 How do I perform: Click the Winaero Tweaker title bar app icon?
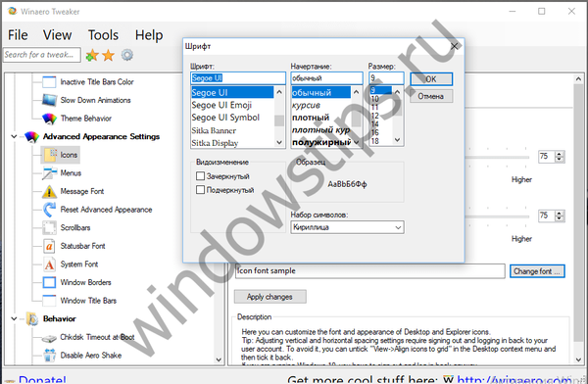click(x=12, y=11)
